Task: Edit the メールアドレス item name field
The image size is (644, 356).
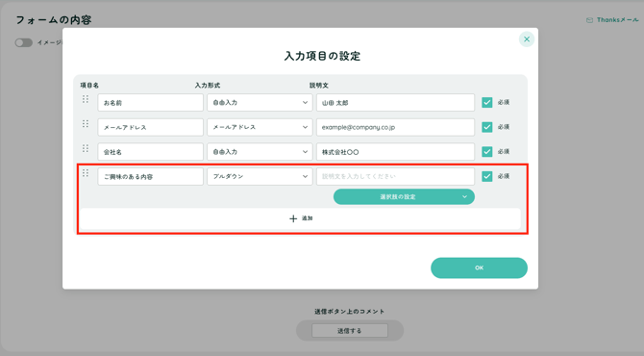Action: tap(150, 127)
